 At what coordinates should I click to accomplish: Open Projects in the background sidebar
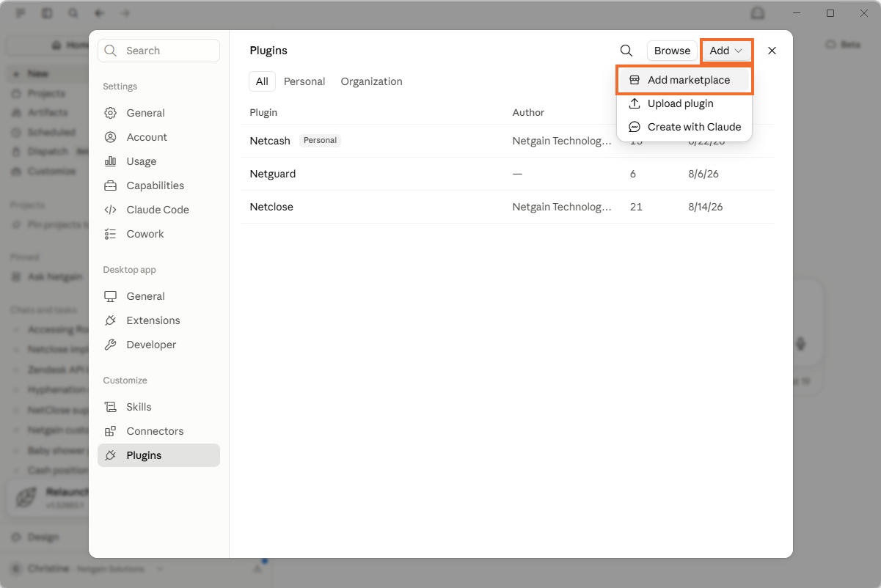pos(46,93)
